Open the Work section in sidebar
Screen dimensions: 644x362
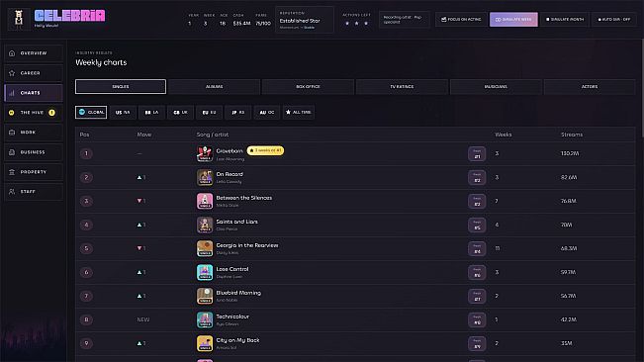click(34, 133)
